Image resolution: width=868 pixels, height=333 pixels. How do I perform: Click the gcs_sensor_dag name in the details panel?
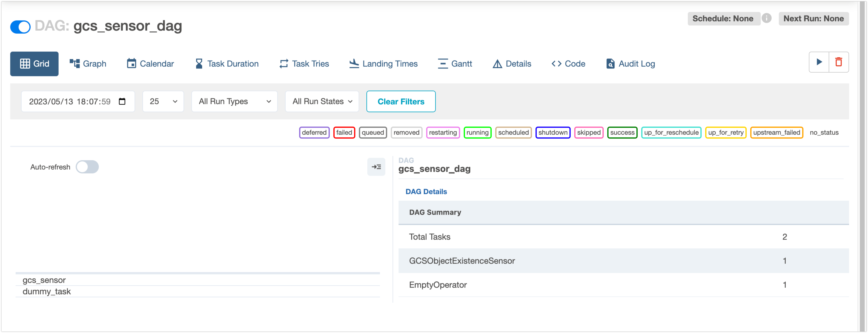coord(434,169)
